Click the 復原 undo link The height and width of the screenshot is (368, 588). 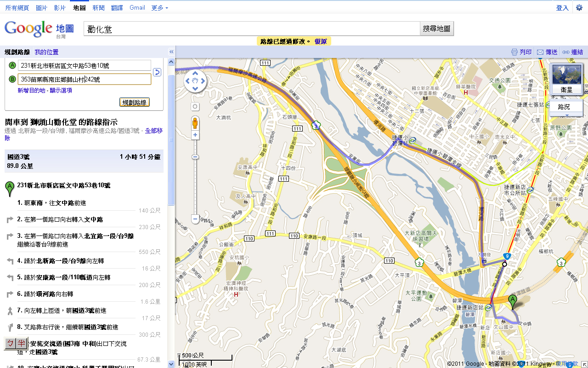[x=321, y=41]
